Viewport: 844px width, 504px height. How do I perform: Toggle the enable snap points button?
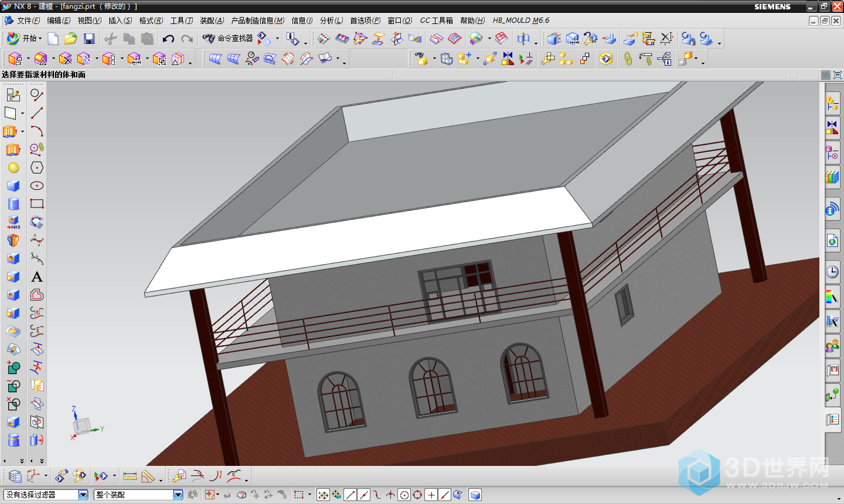pyautogui.click(x=323, y=495)
